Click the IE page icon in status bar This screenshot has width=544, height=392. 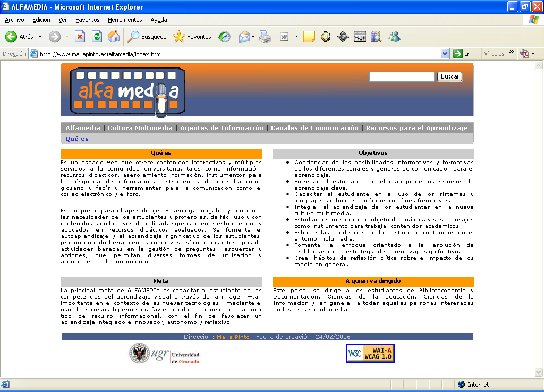5,385
